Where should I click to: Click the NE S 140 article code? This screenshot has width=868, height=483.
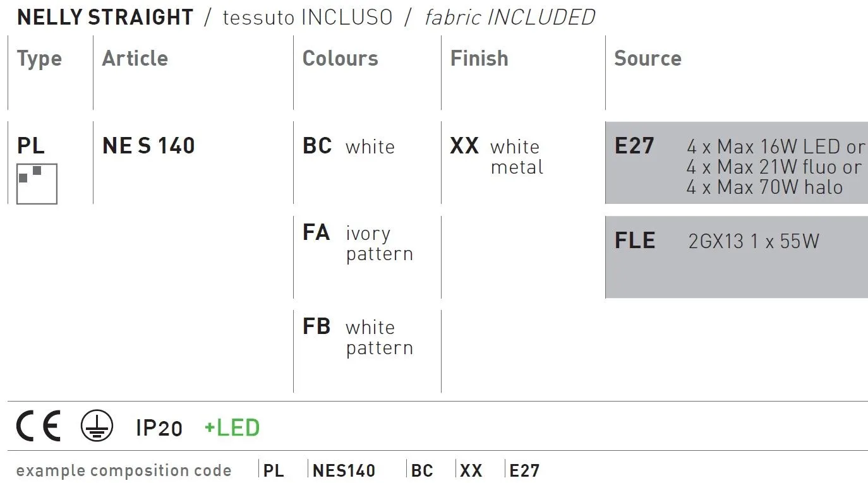148,146
